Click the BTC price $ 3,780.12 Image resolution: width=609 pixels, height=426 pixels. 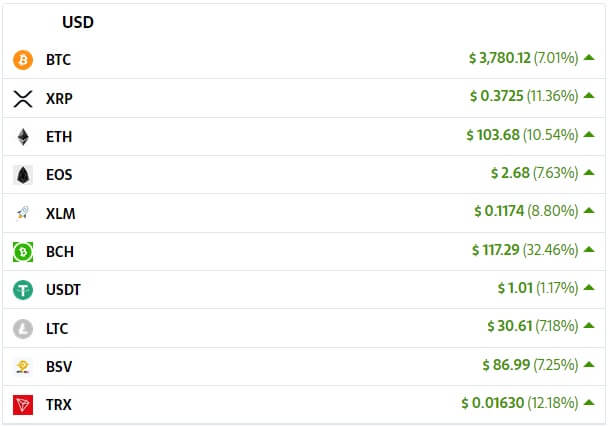pos(499,58)
